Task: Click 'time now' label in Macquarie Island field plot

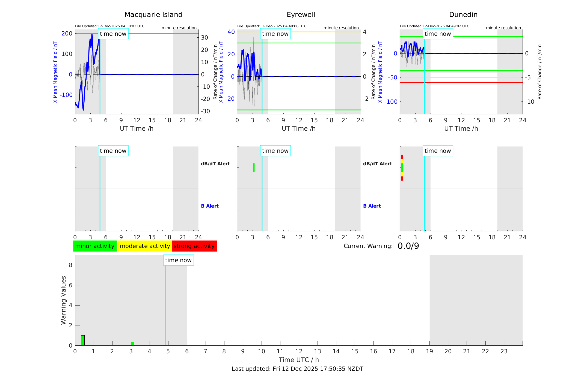Action: (113, 34)
